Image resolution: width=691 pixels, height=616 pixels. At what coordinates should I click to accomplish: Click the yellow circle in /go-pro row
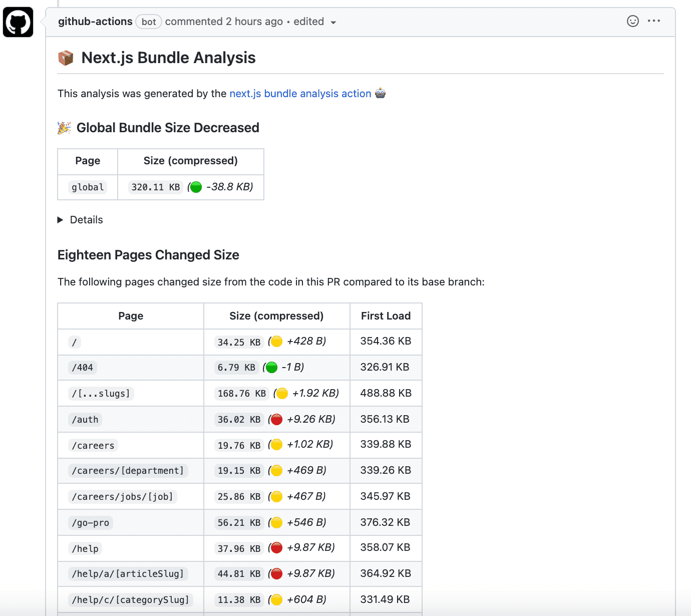[276, 523]
